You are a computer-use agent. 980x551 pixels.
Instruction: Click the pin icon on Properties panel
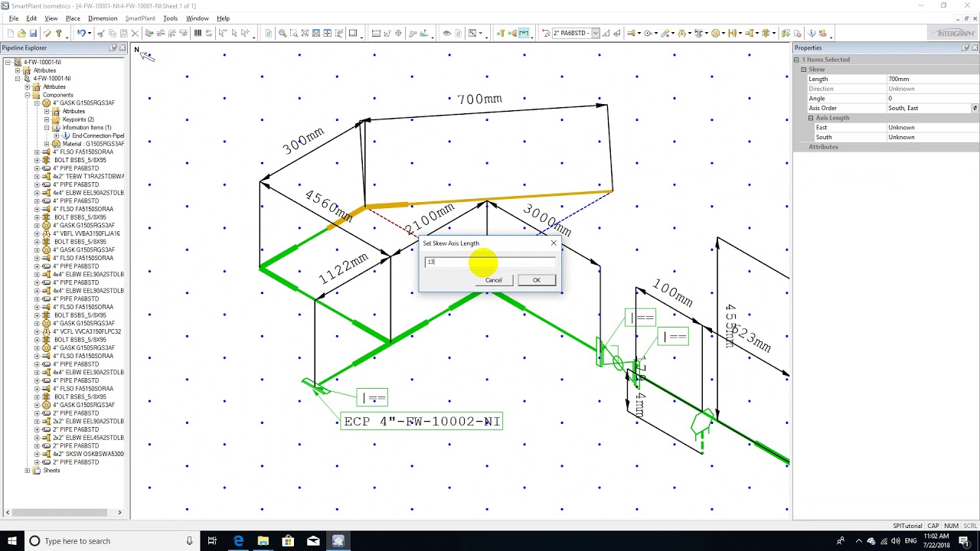pos(965,47)
